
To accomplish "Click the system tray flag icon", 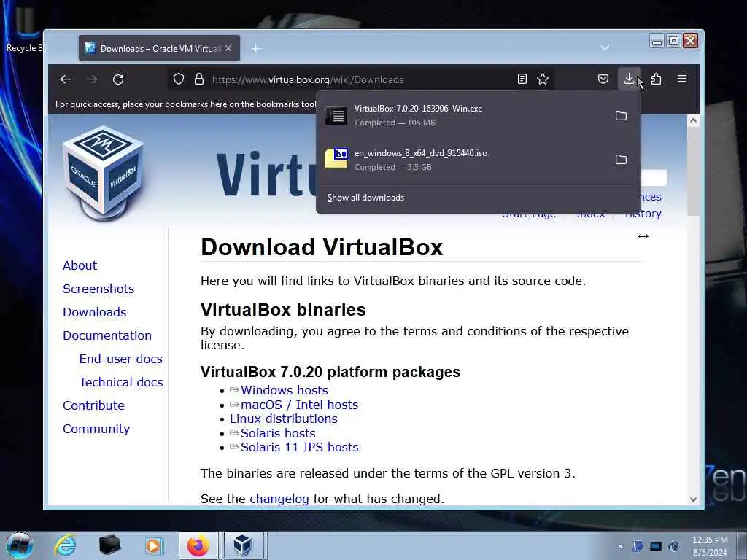I will (x=638, y=547).
